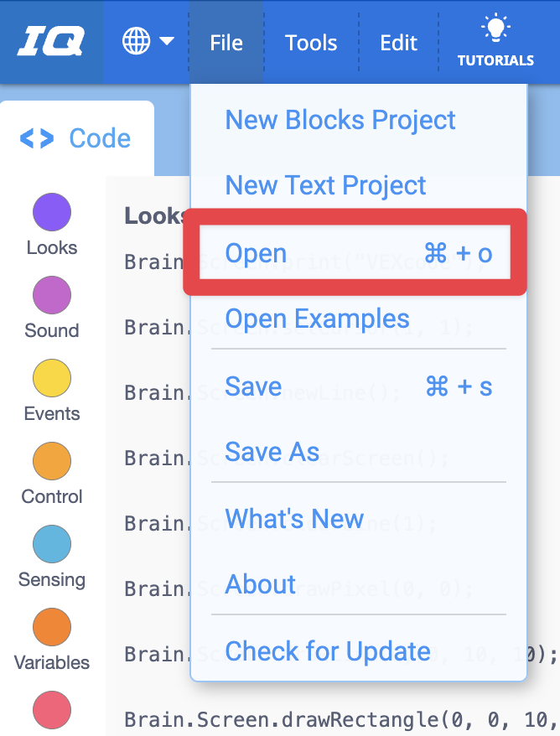
Task: Open the File menu
Action: (226, 43)
